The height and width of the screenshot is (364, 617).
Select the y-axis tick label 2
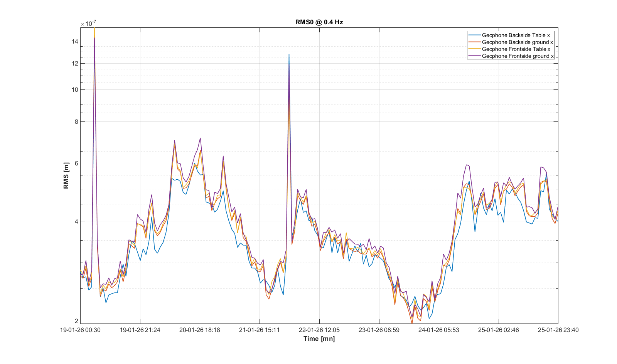coord(76,321)
